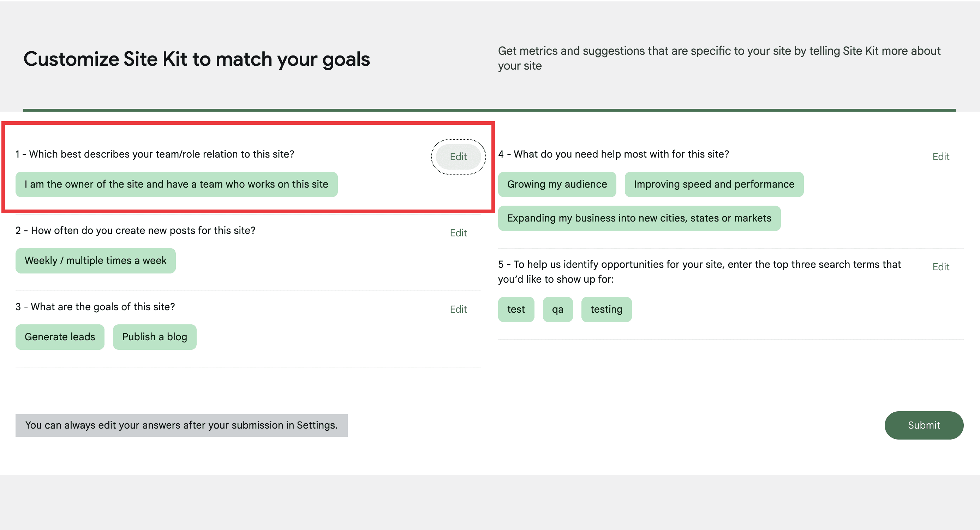Screen dimensions: 980x530
Task: Select the 'testing' search term chip
Action: 606,309
